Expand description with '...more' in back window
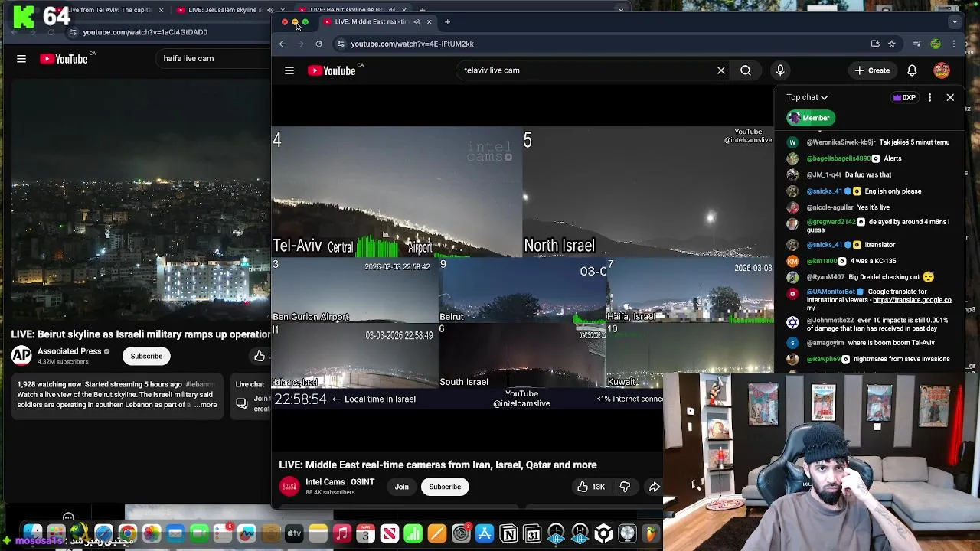This screenshot has height=551, width=980. (206, 405)
